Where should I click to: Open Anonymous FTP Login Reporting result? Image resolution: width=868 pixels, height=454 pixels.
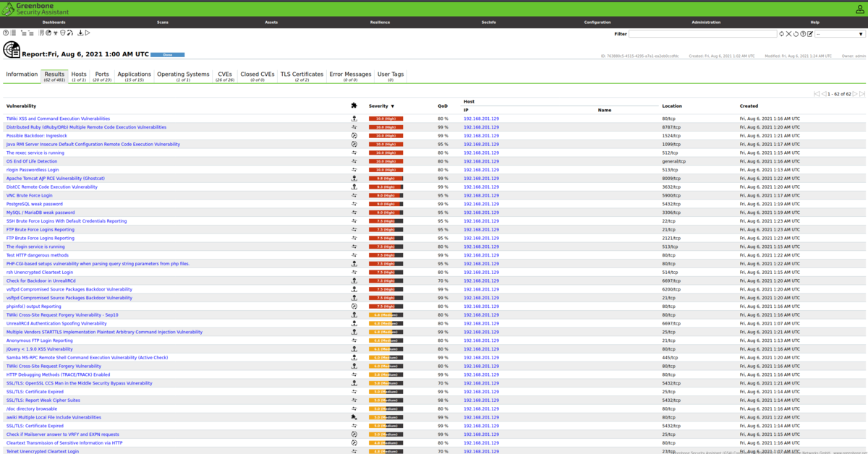click(x=40, y=340)
